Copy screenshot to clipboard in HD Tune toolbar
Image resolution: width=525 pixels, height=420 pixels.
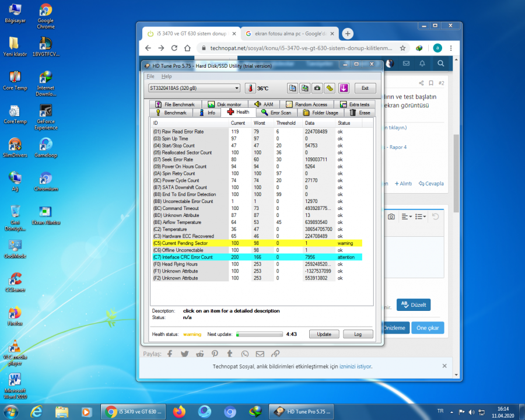click(x=304, y=88)
